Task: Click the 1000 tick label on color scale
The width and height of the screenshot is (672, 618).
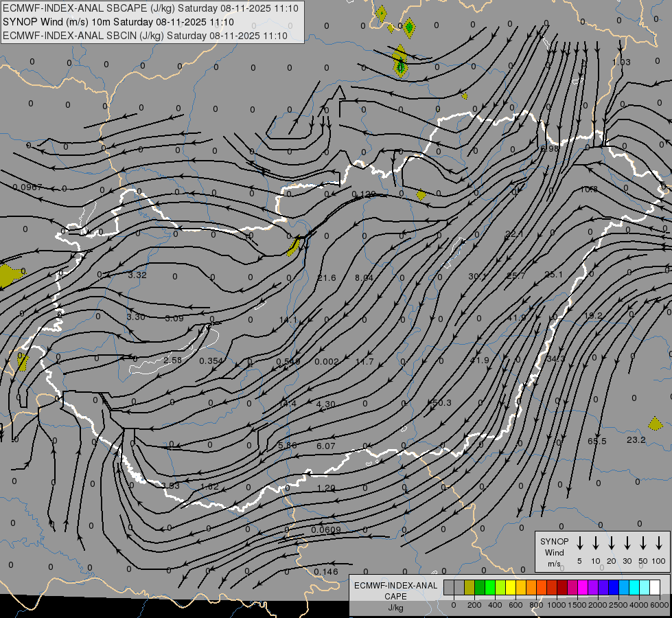Action: click(x=557, y=605)
